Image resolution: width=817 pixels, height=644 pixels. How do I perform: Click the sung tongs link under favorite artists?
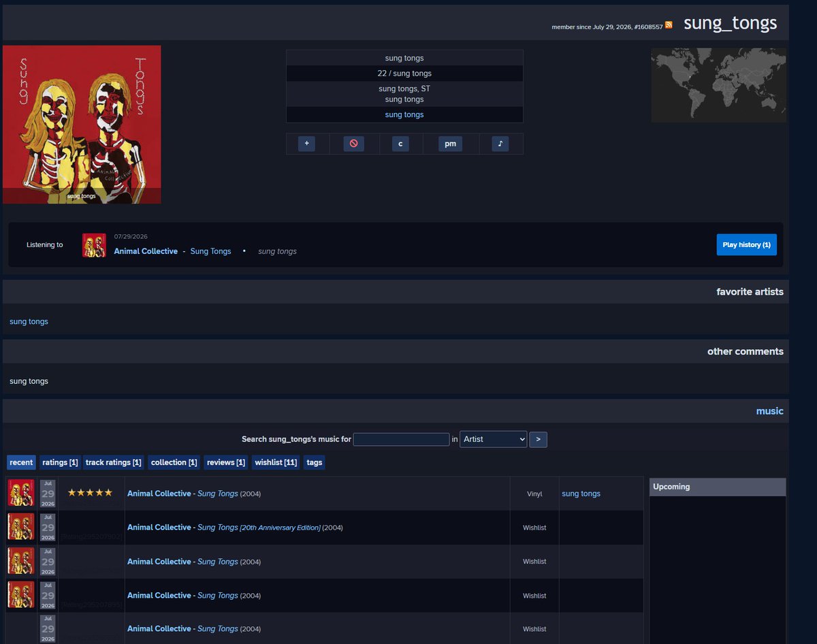[x=29, y=321]
